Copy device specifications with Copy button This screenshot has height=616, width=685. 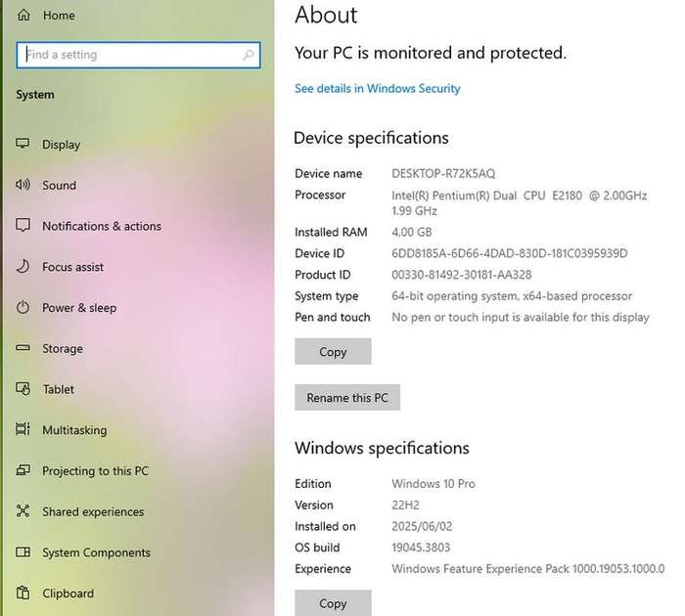click(333, 351)
